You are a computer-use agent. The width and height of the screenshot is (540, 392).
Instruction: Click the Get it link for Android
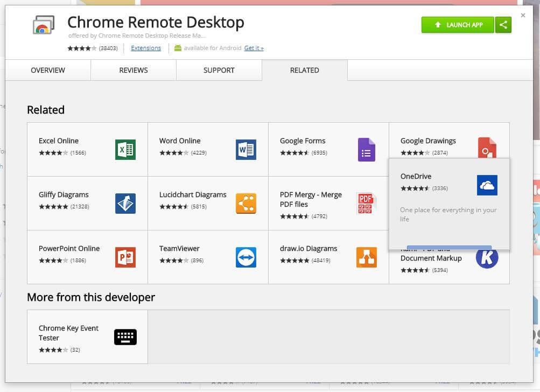tap(254, 48)
